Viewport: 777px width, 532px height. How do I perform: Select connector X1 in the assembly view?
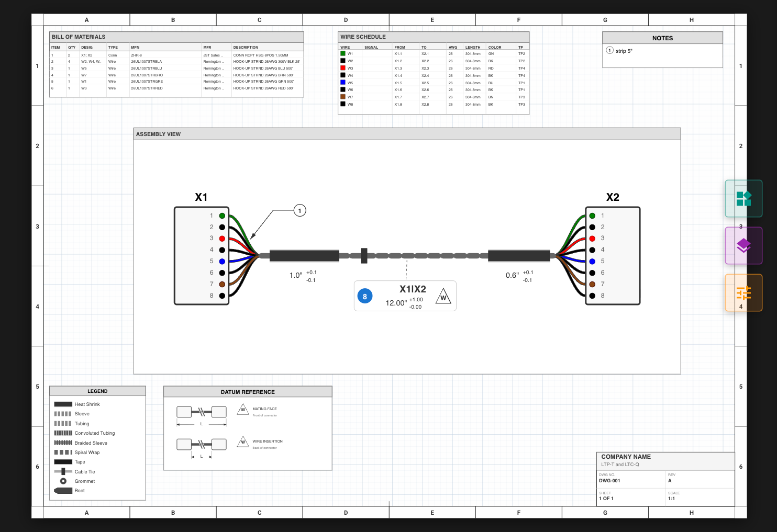(201, 256)
